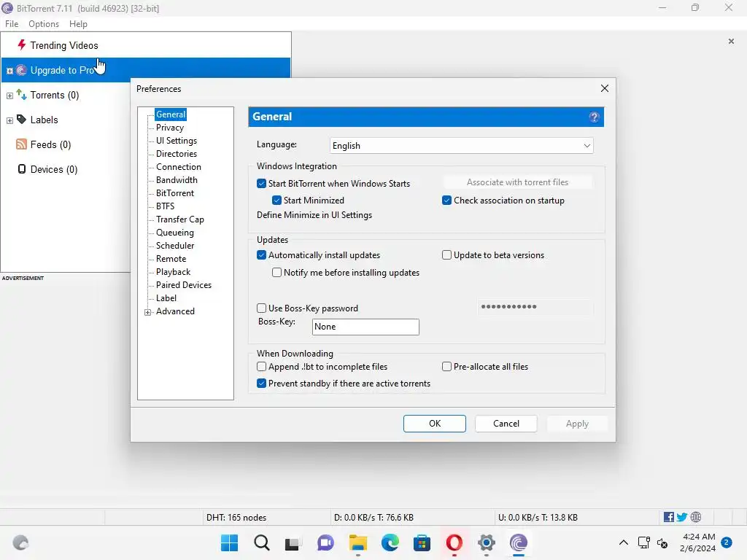Show hidden tray icons chevron
The height and width of the screenshot is (560, 747).
point(623,542)
